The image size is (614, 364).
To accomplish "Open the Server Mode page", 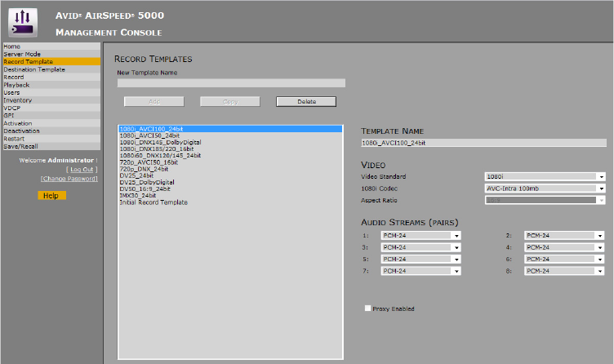I will 51,54.
